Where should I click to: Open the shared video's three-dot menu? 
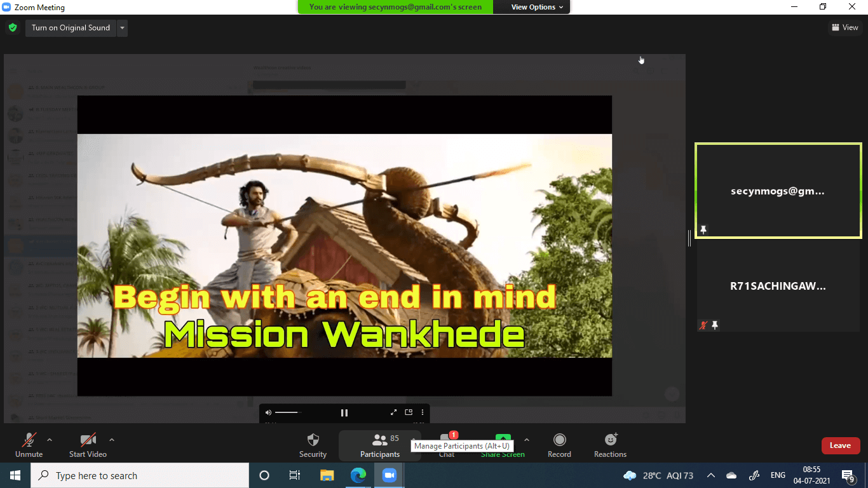point(423,412)
